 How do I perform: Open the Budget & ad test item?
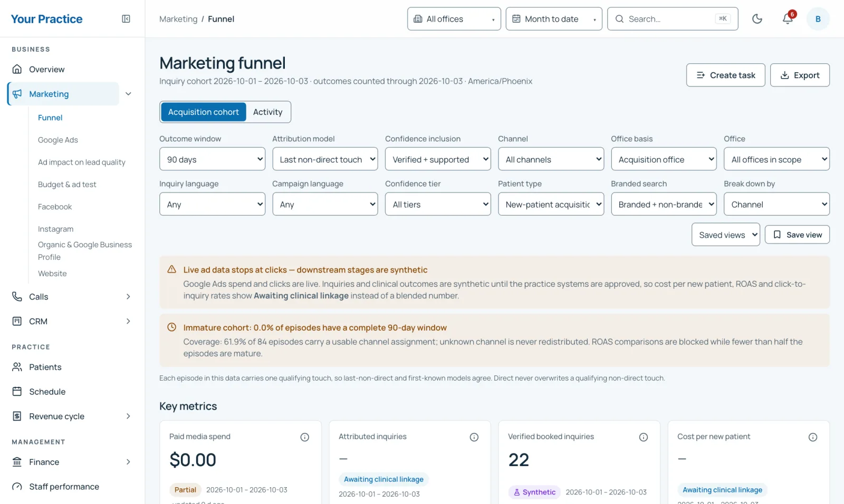tap(67, 185)
